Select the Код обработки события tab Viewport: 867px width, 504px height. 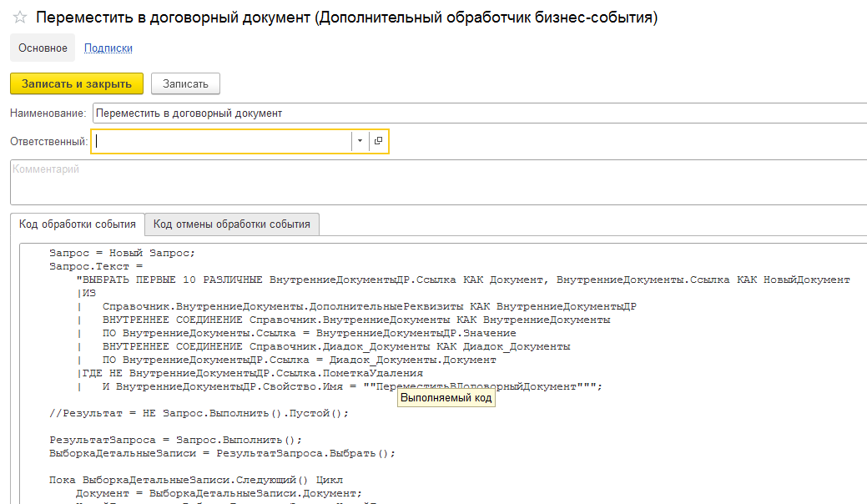[78, 224]
